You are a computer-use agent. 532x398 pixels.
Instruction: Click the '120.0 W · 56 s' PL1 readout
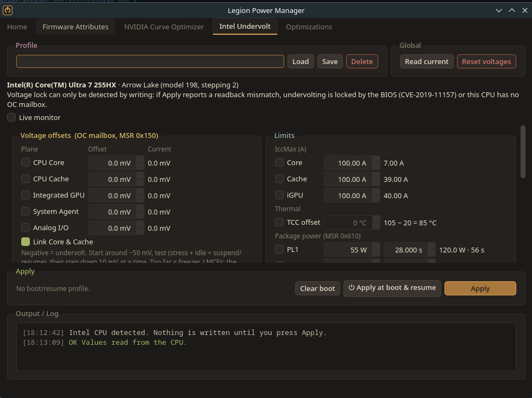pyautogui.click(x=461, y=250)
